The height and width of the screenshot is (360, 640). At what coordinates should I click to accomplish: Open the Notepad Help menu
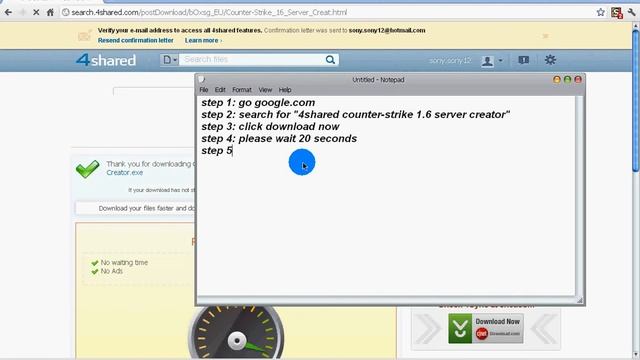(x=285, y=90)
